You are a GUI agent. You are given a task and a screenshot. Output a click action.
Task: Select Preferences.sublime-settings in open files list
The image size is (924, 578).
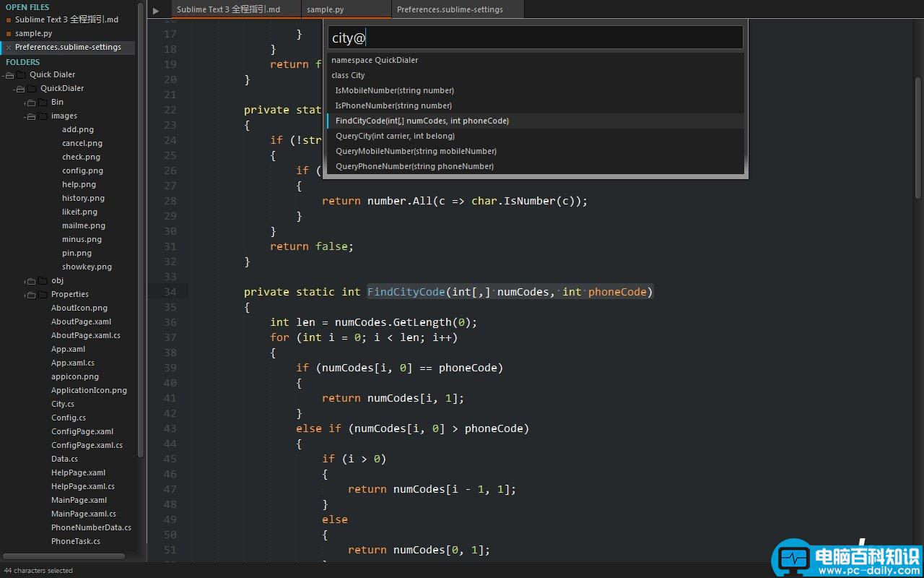tap(68, 48)
